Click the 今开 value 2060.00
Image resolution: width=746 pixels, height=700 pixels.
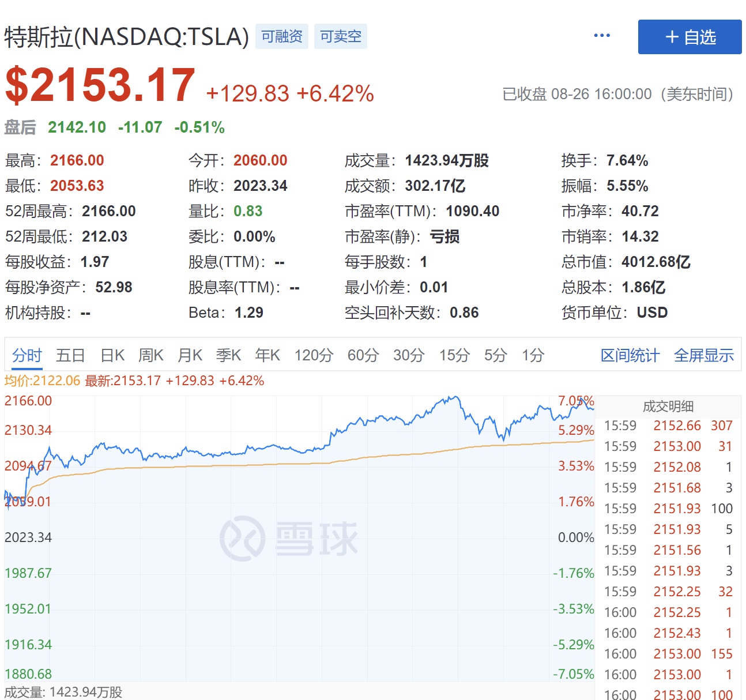pyautogui.click(x=261, y=160)
